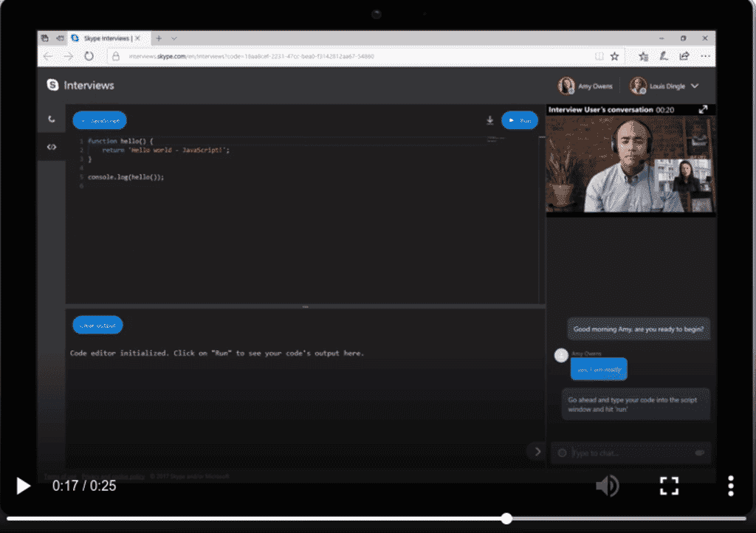Click the Run button in the code editor
Viewport: 756px width, 533px height.
(520, 120)
